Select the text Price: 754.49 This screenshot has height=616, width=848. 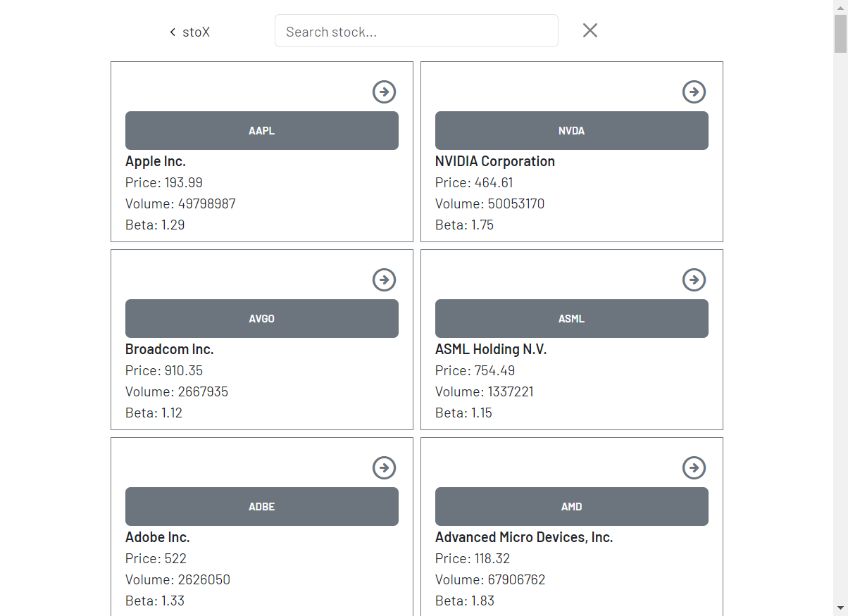tap(475, 370)
